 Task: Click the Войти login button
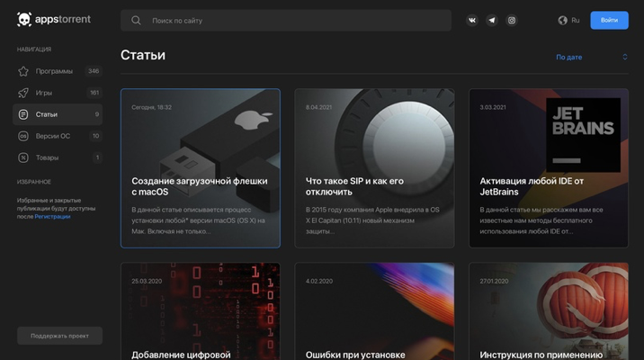pyautogui.click(x=609, y=20)
